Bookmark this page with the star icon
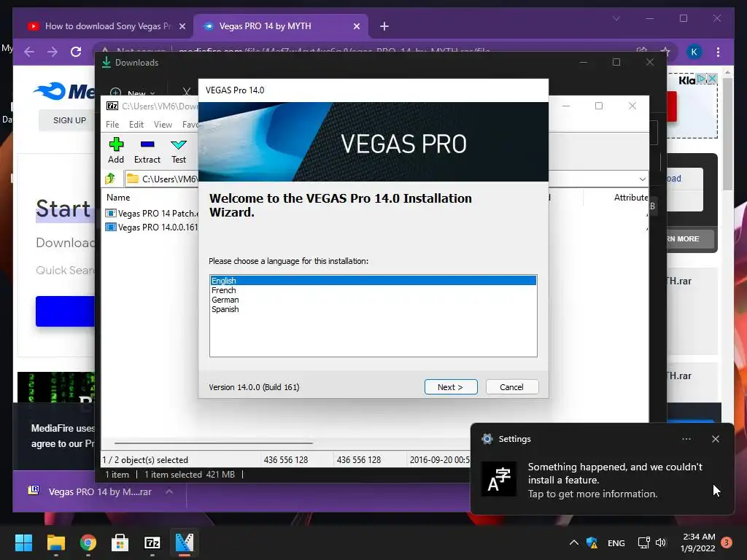This screenshot has width=747, height=560. click(665, 52)
